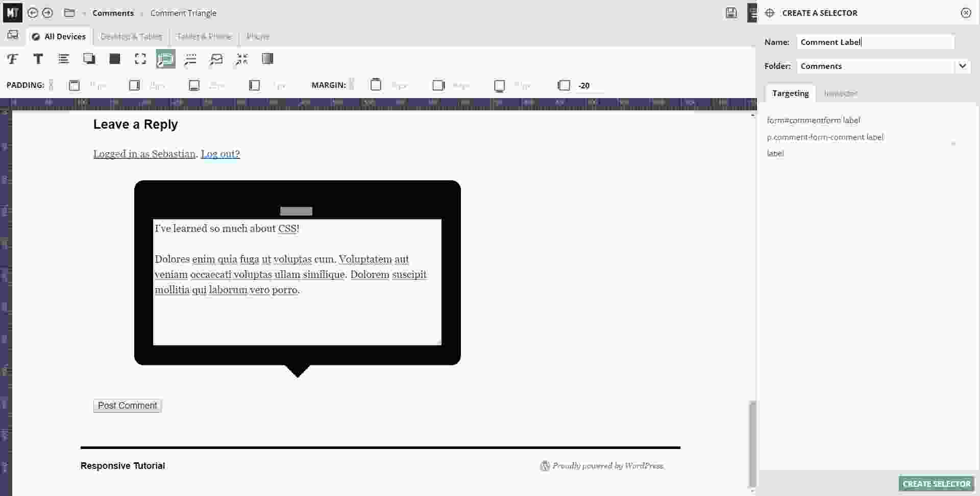Image resolution: width=980 pixels, height=496 pixels.
Task: Choose the p.comment-form-comment label targeting option
Action: tap(825, 137)
